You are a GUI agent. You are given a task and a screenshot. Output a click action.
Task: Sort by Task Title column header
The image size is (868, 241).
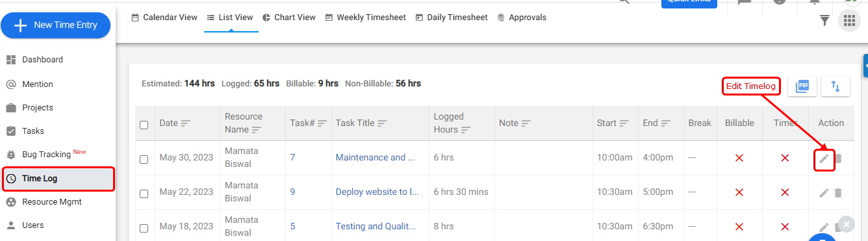tap(361, 123)
